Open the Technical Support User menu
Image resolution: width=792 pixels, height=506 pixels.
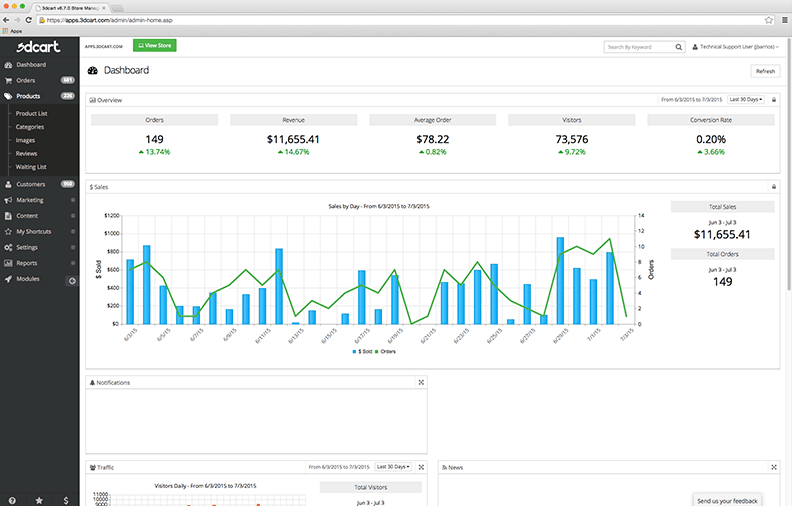(735, 47)
